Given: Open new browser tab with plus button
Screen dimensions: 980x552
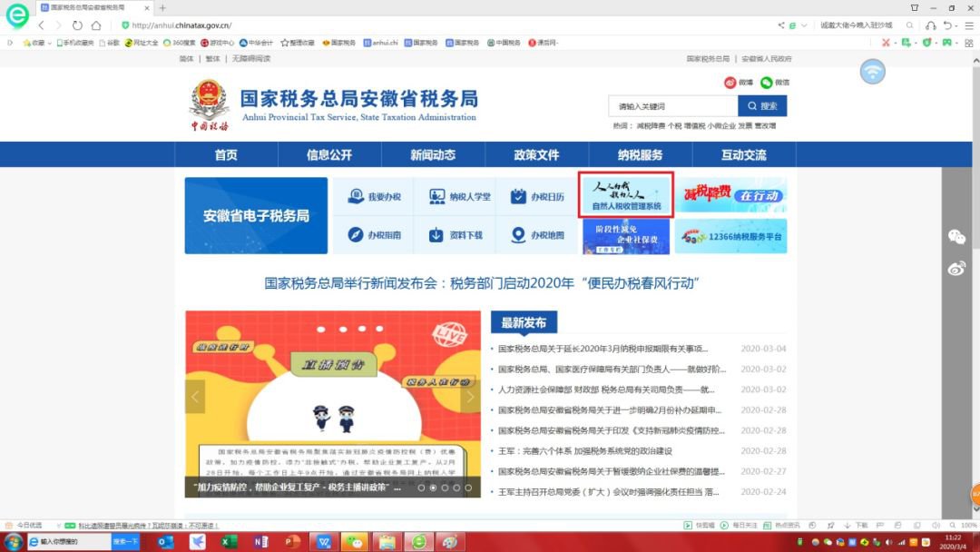Looking at the screenshot, I should [x=162, y=7].
